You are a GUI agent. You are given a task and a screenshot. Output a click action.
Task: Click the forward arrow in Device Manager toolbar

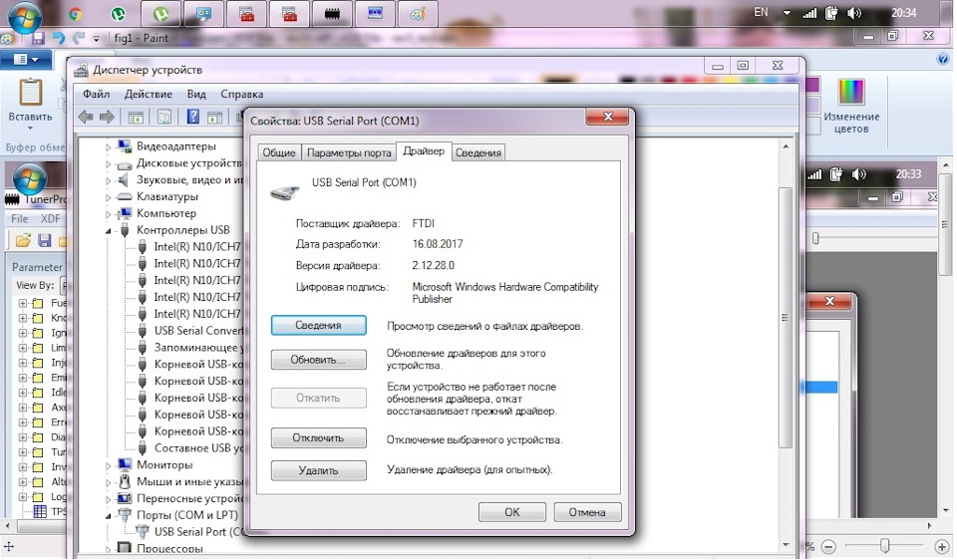(x=107, y=118)
